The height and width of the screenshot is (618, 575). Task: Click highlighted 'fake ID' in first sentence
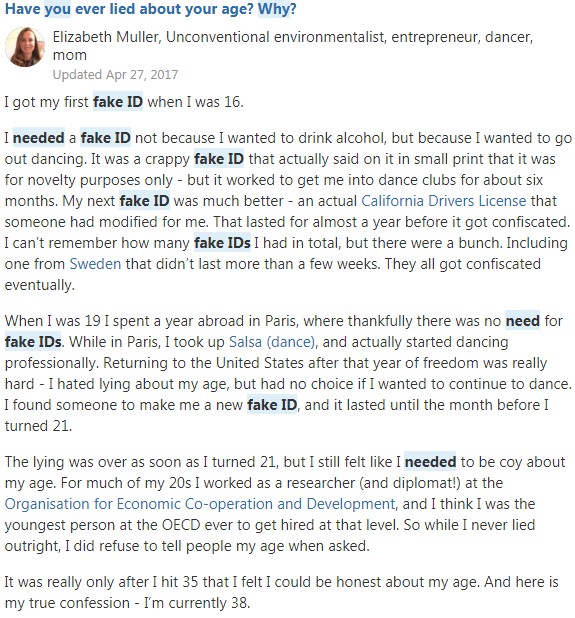pyautogui.click(x=118, y=102)
